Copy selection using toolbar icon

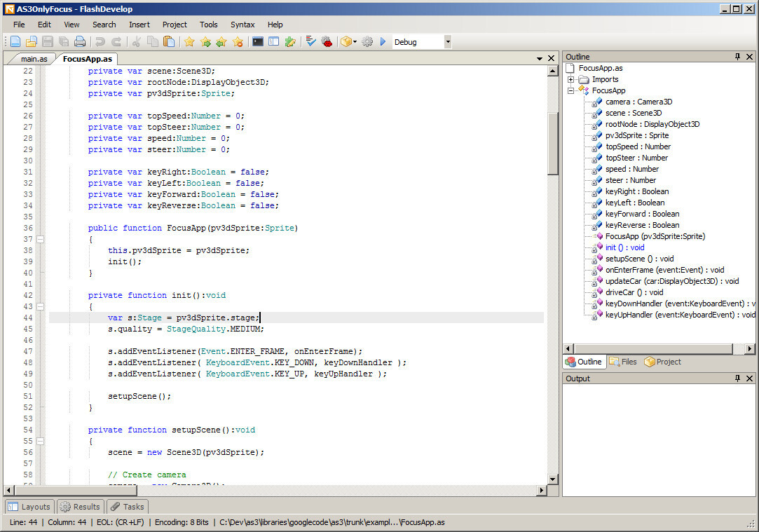153,42
